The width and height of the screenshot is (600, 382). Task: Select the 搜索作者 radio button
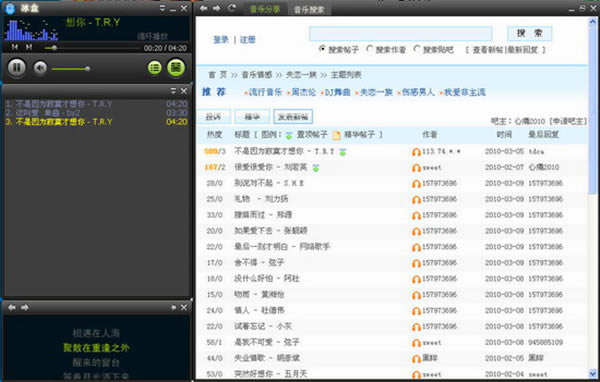pos(369,49)
